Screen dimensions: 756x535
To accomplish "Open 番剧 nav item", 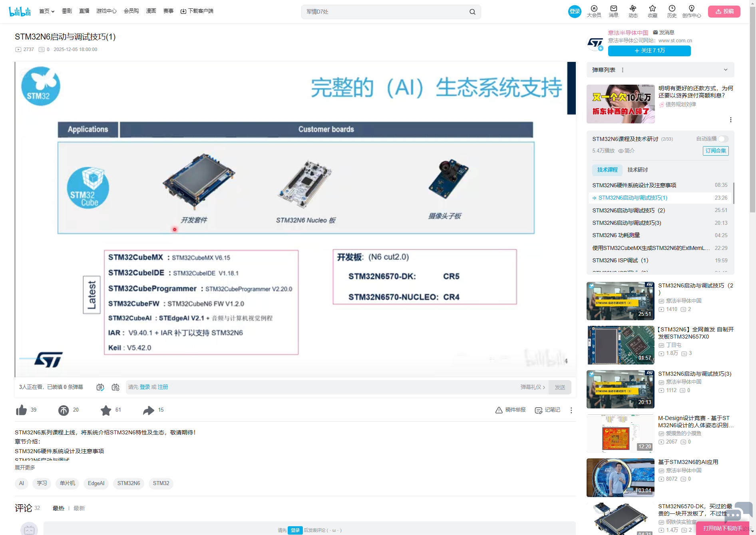I will (x=67, y=11).
